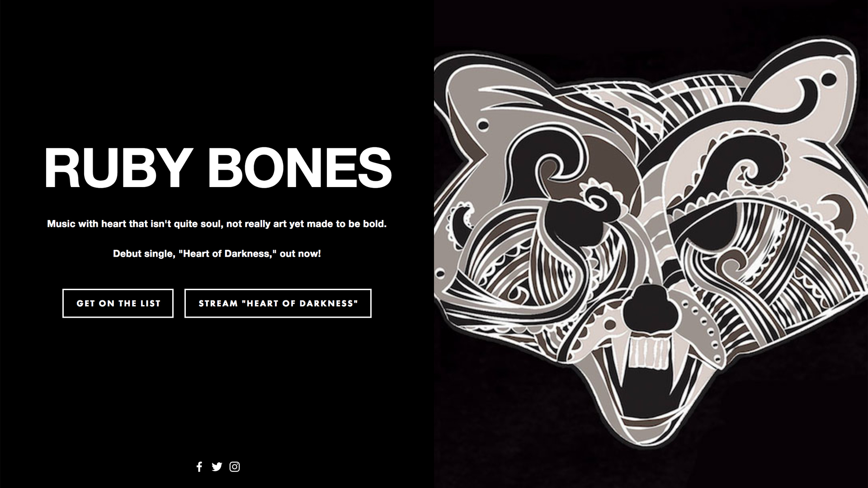Open the Facebook social icon
Screen dimensions: 868x488
199,467
